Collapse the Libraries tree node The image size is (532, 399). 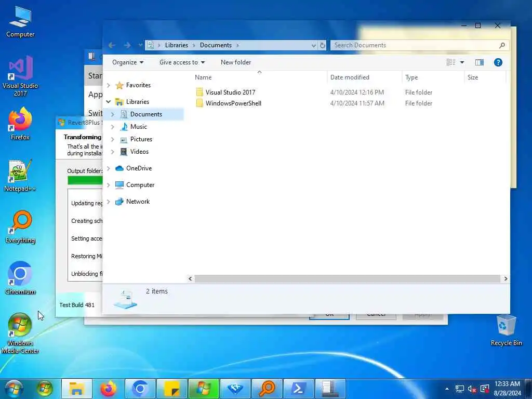tap(109, 102)
